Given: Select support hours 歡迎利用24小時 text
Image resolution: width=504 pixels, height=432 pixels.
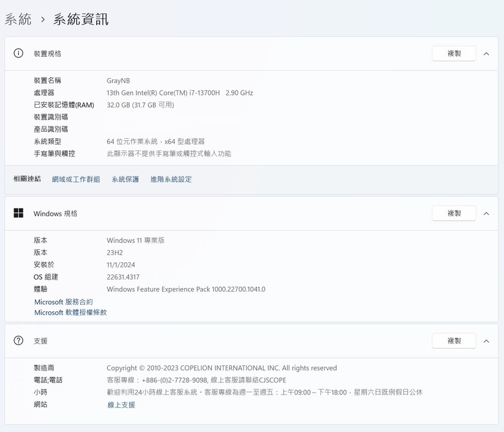Looking at the screenshot, I should coord(264,393).
